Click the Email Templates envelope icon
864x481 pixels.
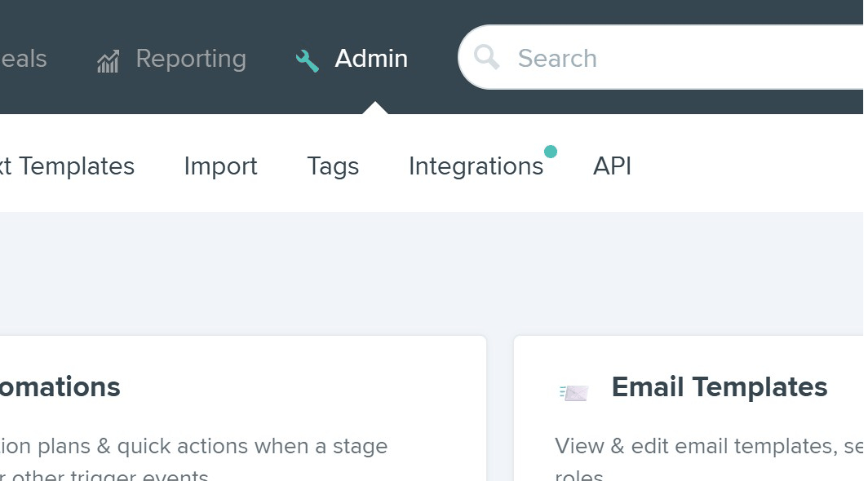point(574,392)
